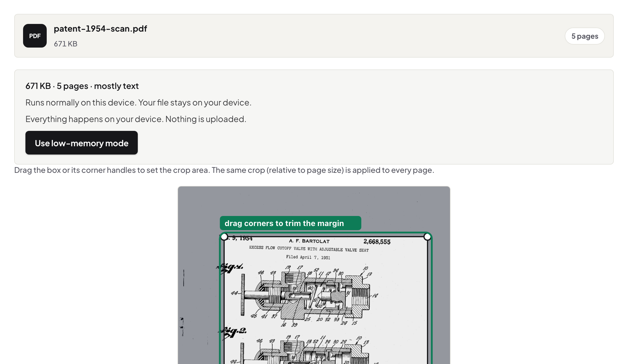
Task: Click Use low-memory mode button
Action: pyautogui.click(x=82, y=143)
